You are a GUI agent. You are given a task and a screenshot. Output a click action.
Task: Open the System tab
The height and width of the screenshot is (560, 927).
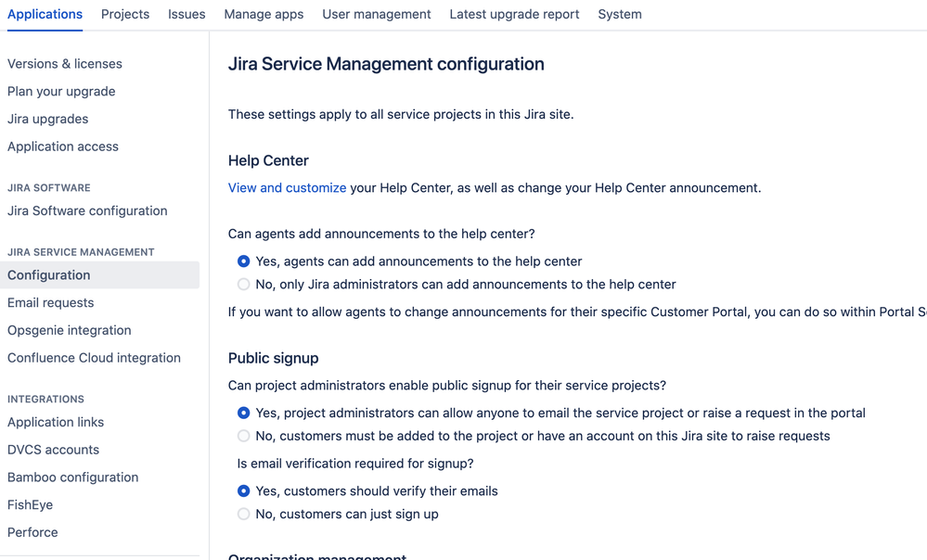620,14
